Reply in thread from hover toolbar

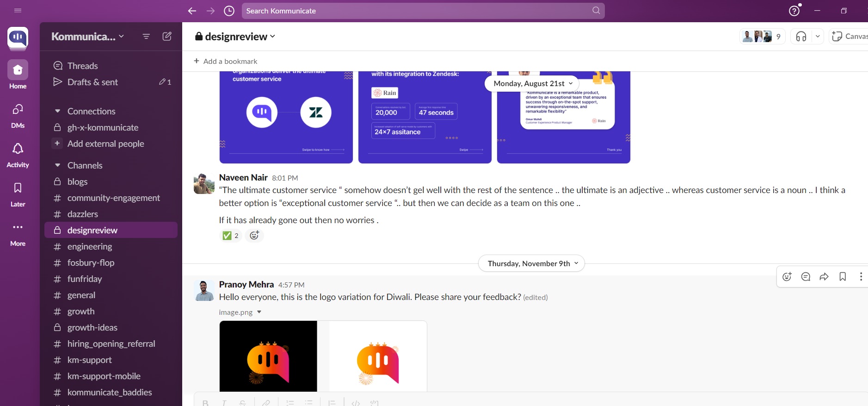[806, 276]
